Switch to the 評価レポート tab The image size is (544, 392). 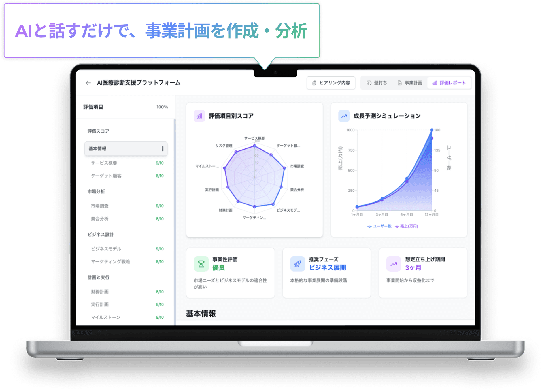coord(449,83)
